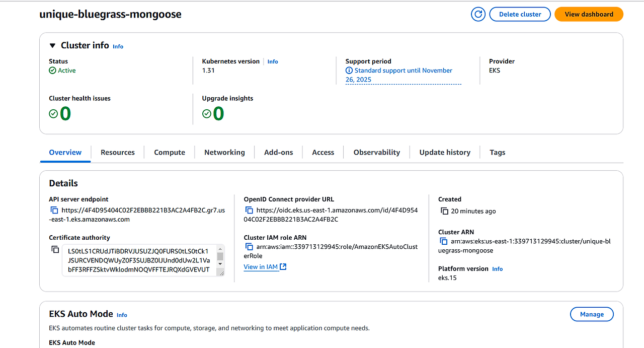
Task: Click the '20 minutes ago' created text
Action: click(473, 211)
